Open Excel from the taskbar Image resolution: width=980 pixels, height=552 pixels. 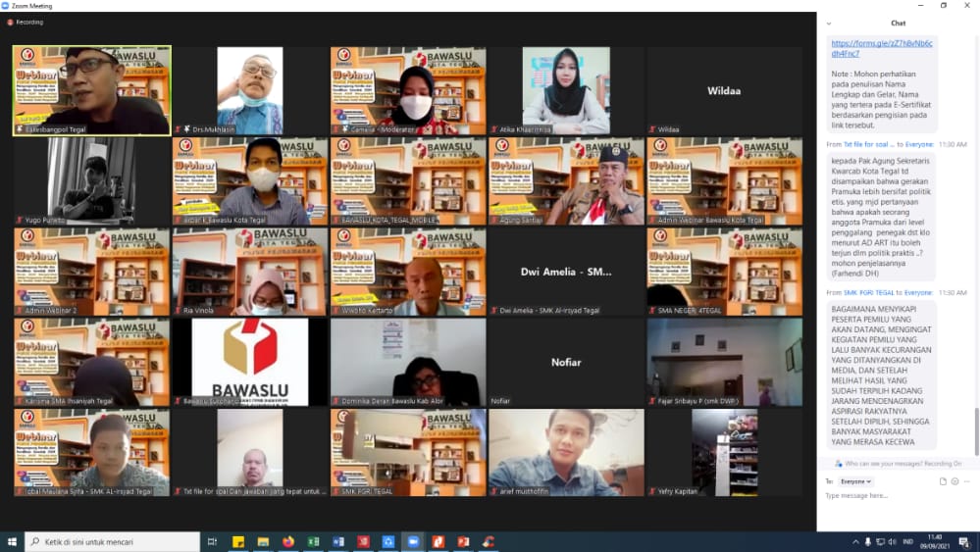pyautogui.click(x=314, y=541)
